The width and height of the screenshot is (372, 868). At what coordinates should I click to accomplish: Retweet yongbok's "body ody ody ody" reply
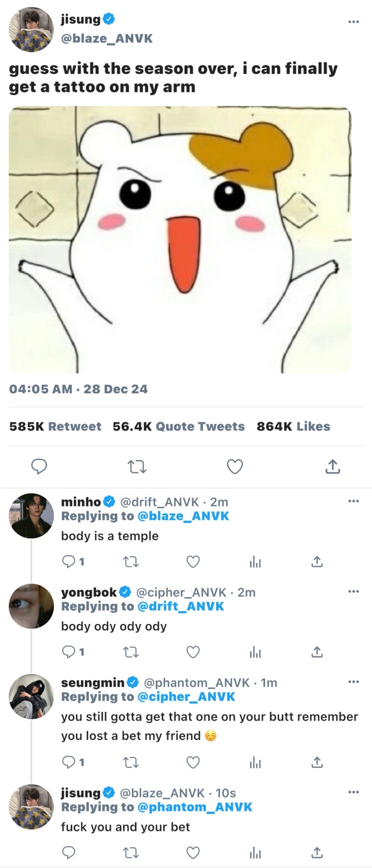click(131, 652)
